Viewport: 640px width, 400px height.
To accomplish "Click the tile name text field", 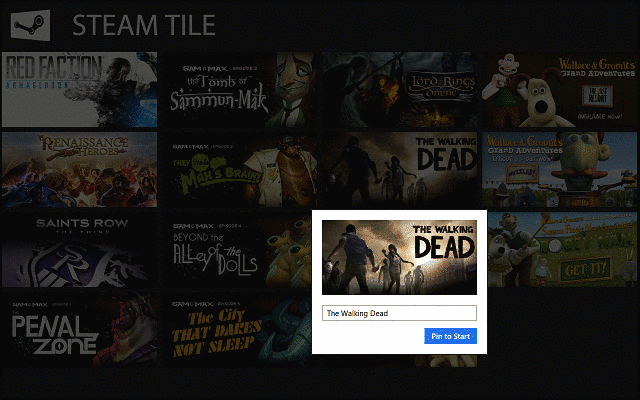I will pos(399,313).
